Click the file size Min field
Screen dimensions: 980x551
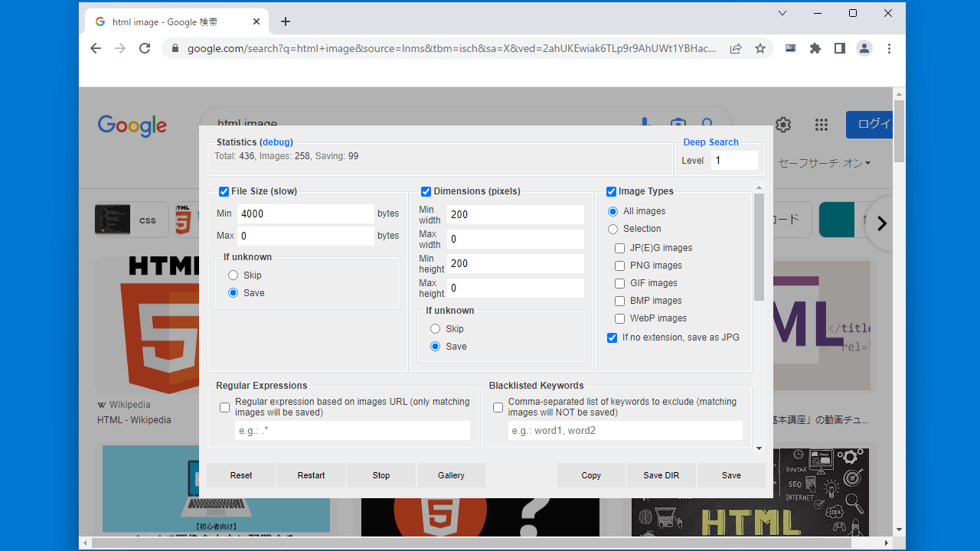pos(305,214)
